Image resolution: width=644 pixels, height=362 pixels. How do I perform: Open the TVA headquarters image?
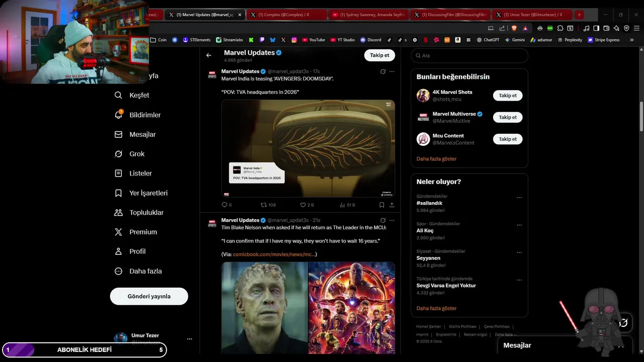308,148
